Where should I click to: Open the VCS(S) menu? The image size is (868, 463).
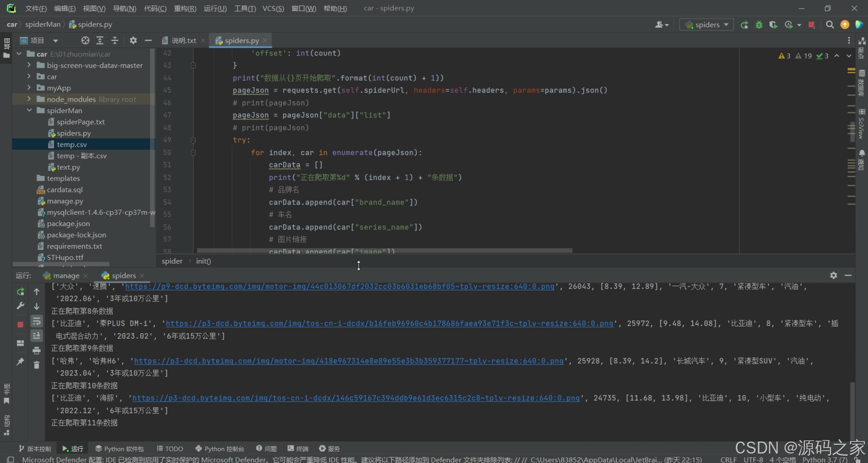[x=273, y=9]
